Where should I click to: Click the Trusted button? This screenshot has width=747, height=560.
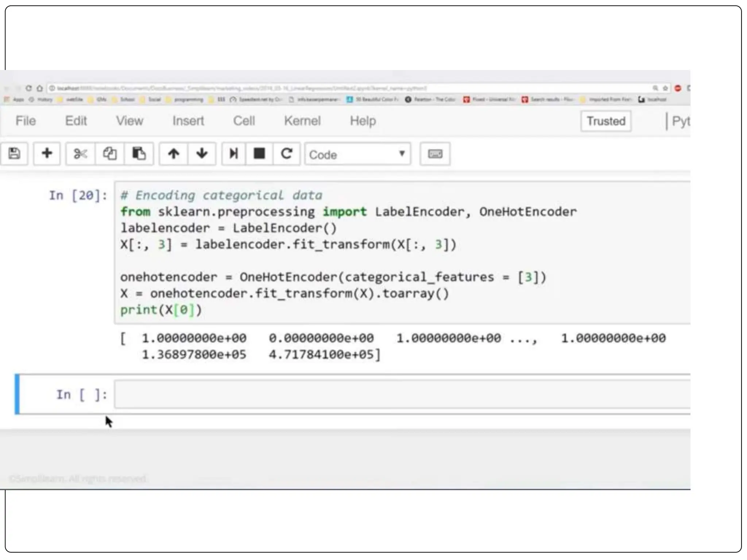tap(606, 121)
